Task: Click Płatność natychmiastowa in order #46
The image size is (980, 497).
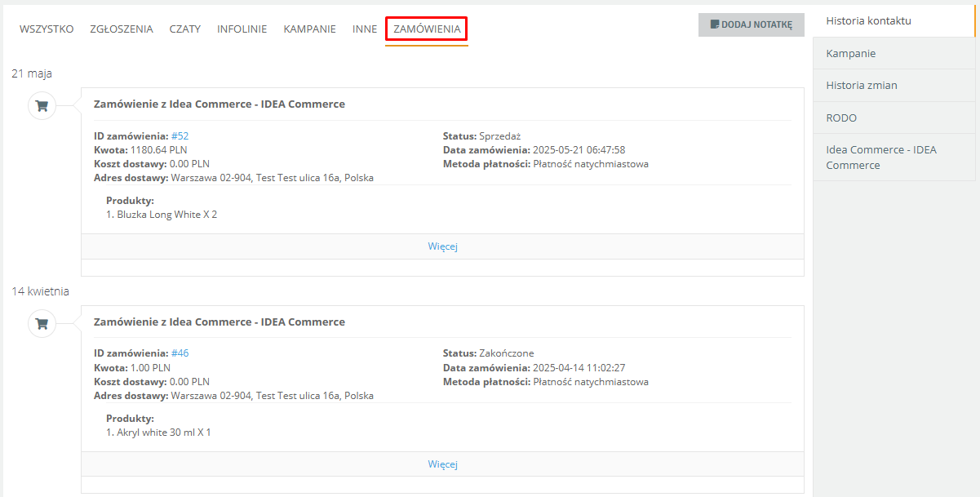Action: [591, 382]
